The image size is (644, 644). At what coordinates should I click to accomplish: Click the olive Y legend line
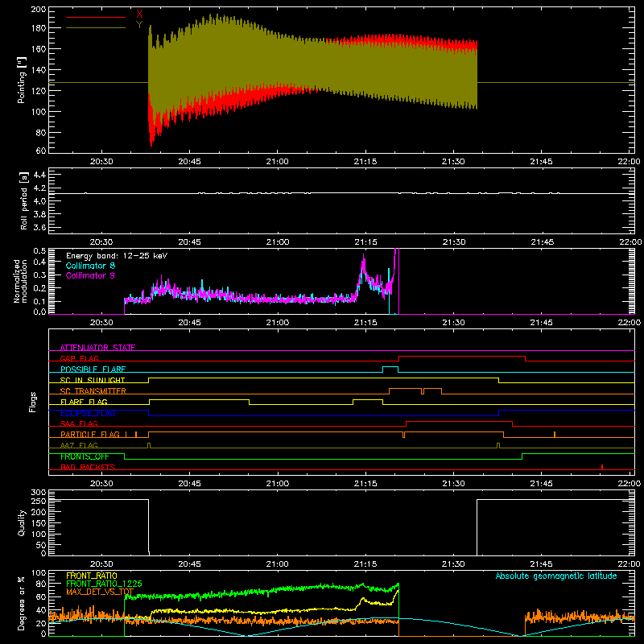tap(96, 28)
